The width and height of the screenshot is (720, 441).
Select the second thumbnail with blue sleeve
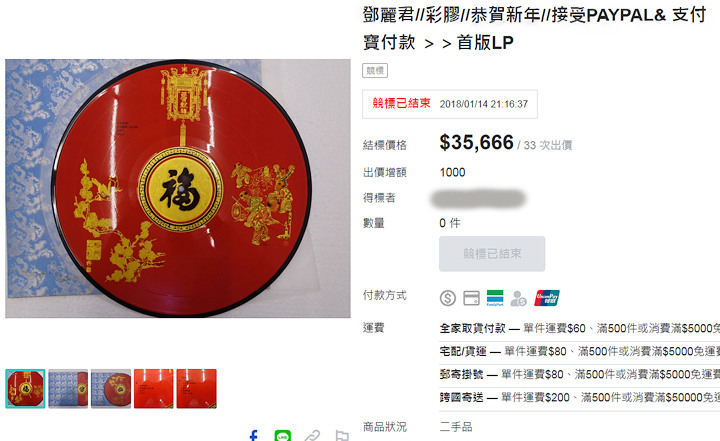pyautogui.click(x=68, y=389)
